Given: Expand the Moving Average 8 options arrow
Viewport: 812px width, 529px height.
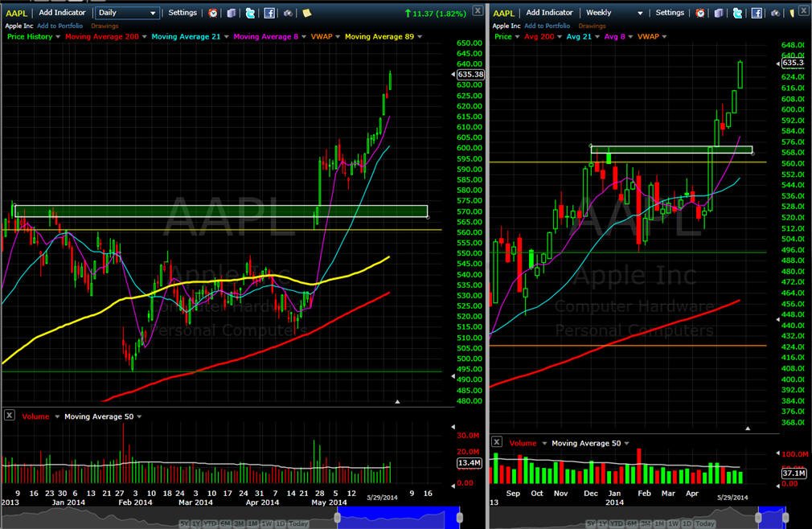Looking at the screenshot, I should pos(303,37).
